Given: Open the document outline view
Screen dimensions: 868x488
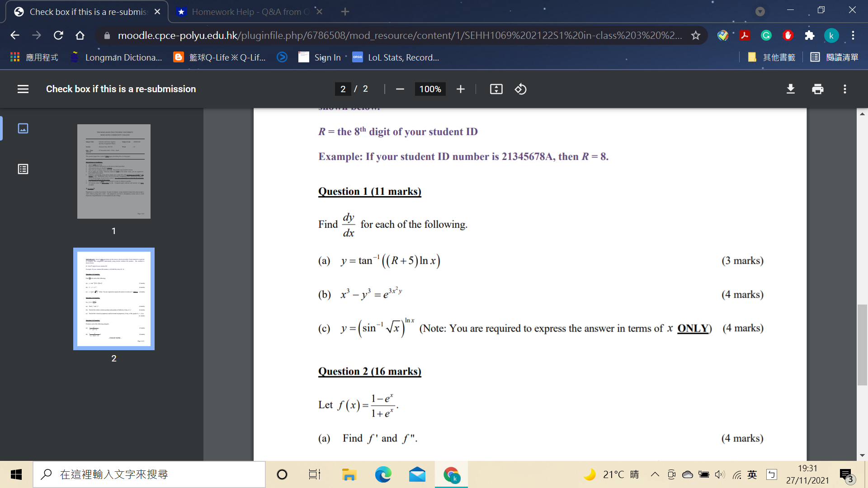Looking at the screenshot, I should tap(23, 169).
